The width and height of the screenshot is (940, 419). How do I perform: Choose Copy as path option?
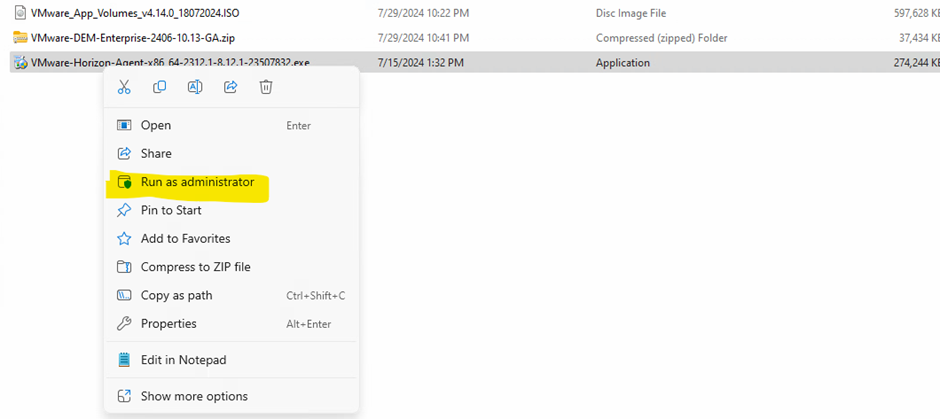click(x=176, y=295)
